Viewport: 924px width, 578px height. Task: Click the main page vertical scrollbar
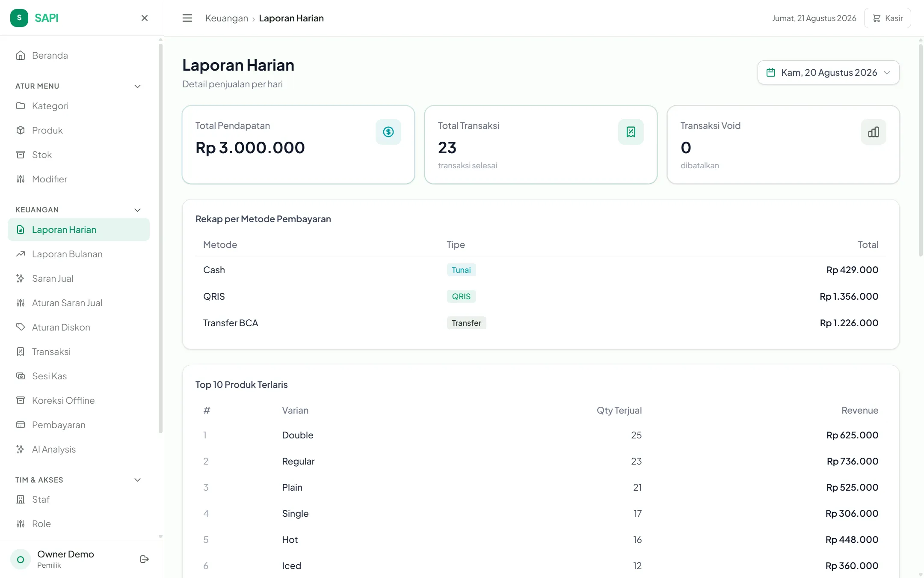click(x=921, y=150)
